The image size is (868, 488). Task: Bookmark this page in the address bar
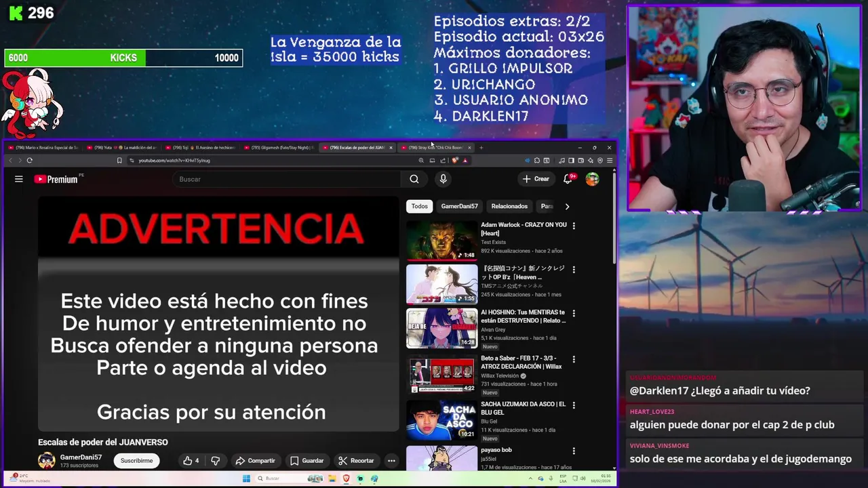coord(119,161)
